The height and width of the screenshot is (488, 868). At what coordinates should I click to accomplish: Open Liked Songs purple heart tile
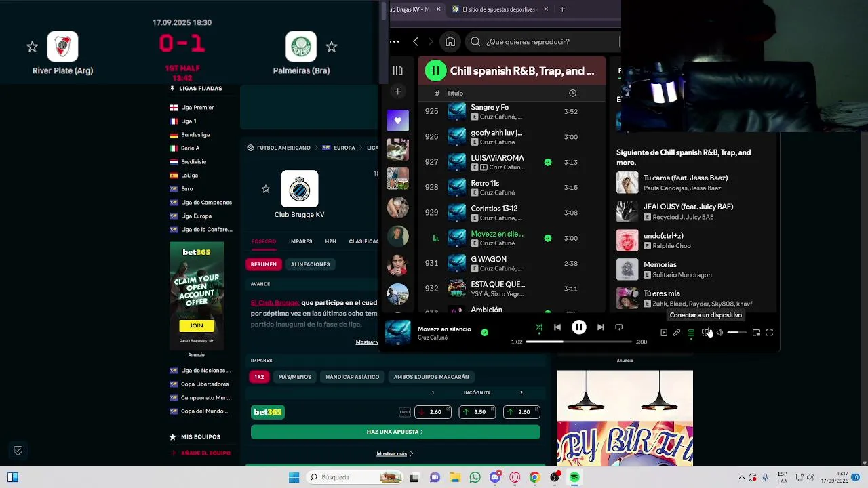tap(398, 121)
